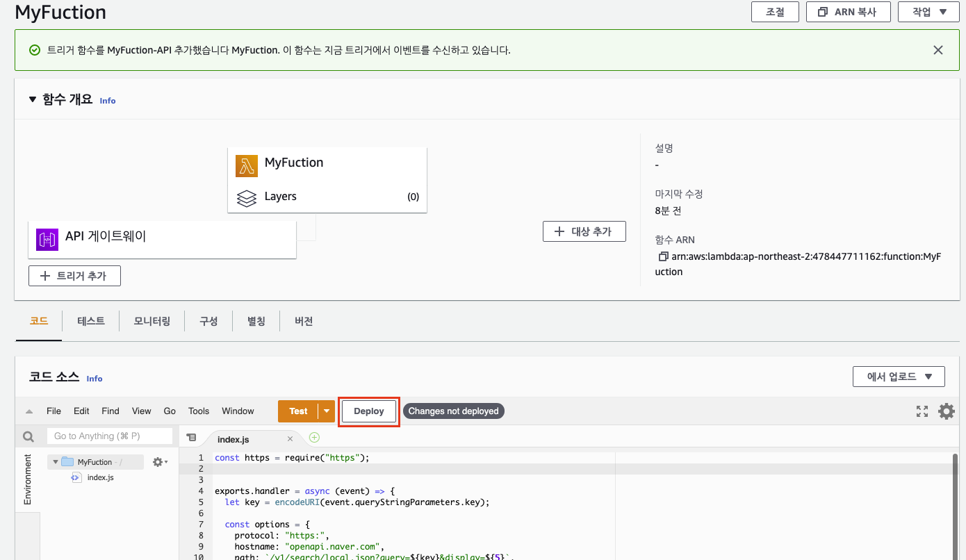Click the Layers stack icon
Screen dimensions: 966x560
coord(246,198)
